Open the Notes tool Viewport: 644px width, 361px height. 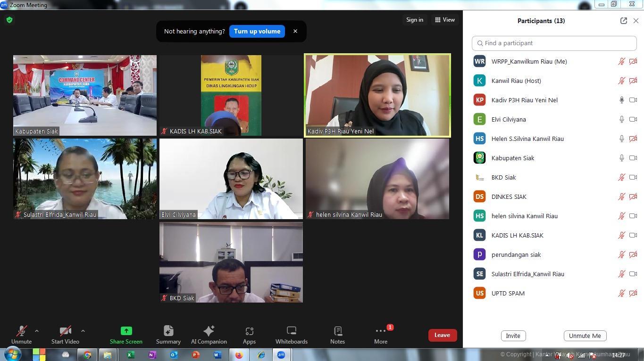pos(337,335)
